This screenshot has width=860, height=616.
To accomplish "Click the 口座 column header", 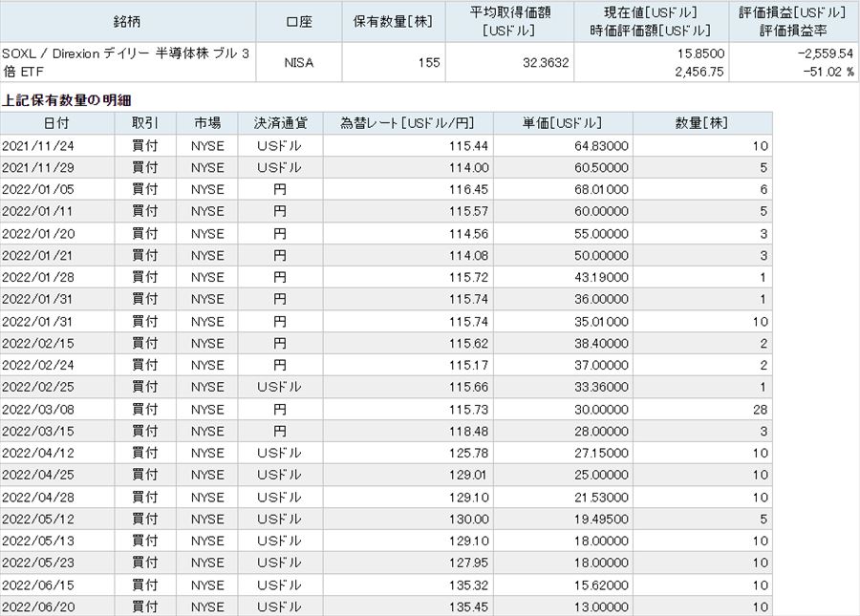I will [299, 21].
